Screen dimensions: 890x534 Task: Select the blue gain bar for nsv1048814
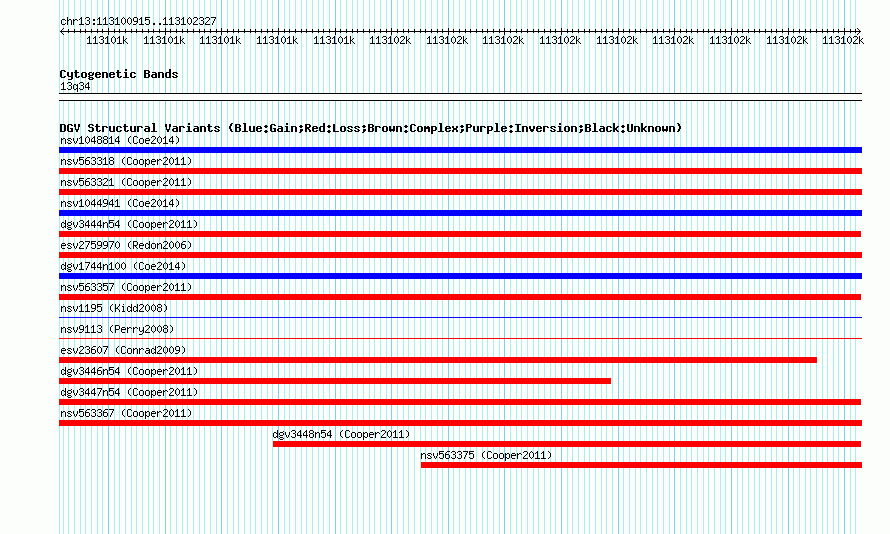[x=460, y=150]
